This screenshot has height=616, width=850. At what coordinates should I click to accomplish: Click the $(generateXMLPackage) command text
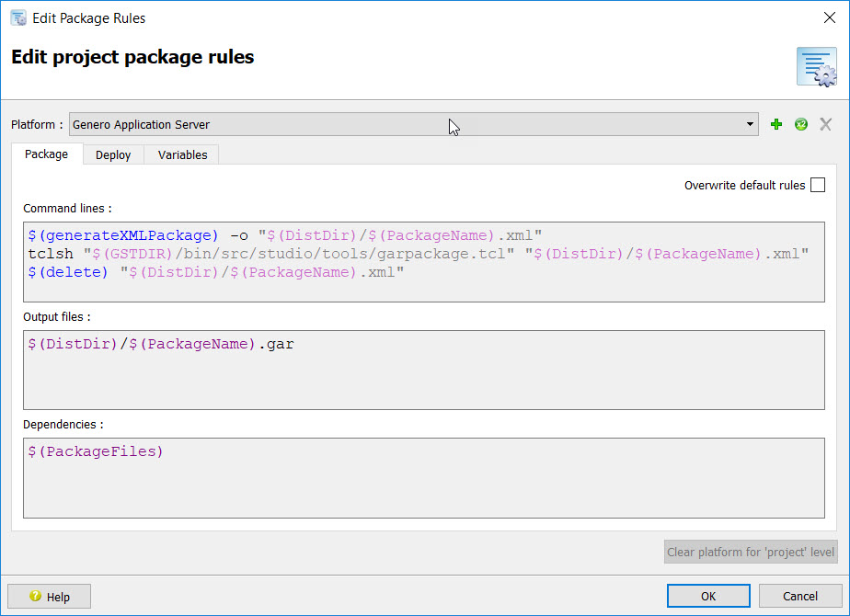123,235
